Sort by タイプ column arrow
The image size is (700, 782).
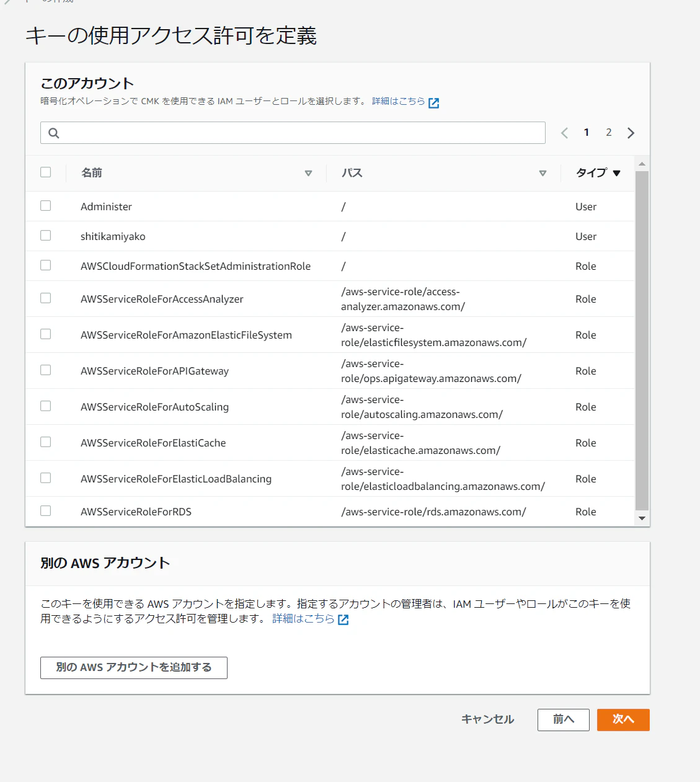tap(616, 174)
